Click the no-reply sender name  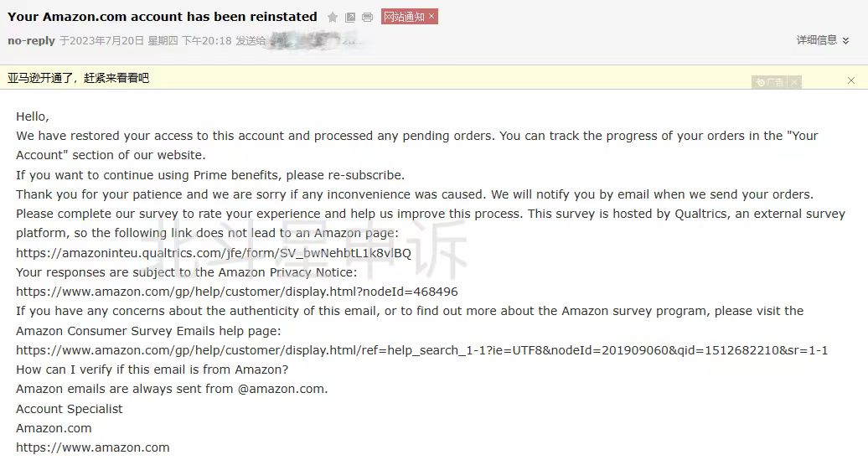pos(31,40)
